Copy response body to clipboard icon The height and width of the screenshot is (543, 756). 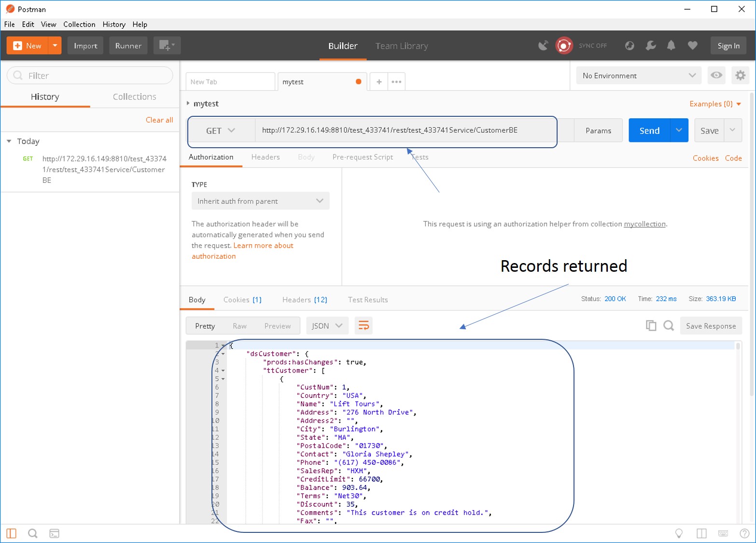tap(651, 326)
